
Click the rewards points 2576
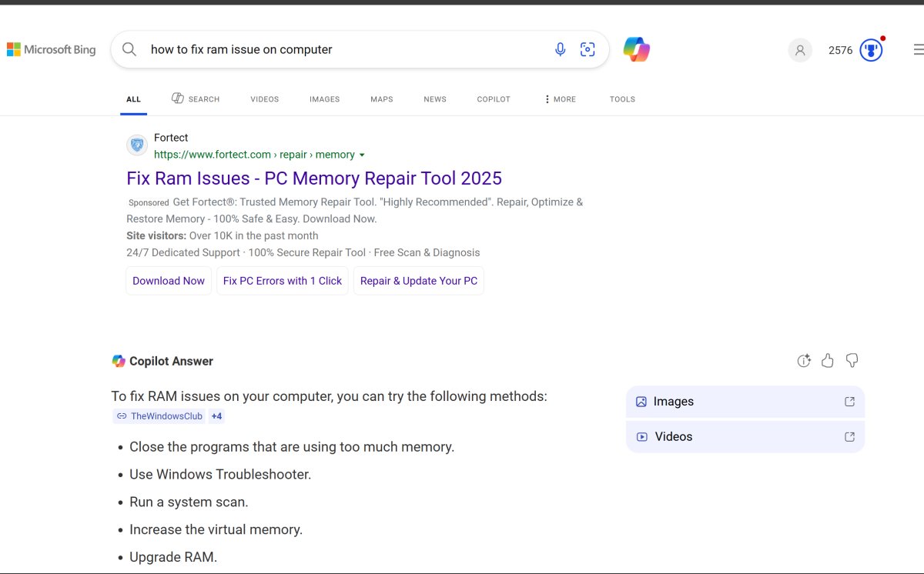(x=840, y=50)
